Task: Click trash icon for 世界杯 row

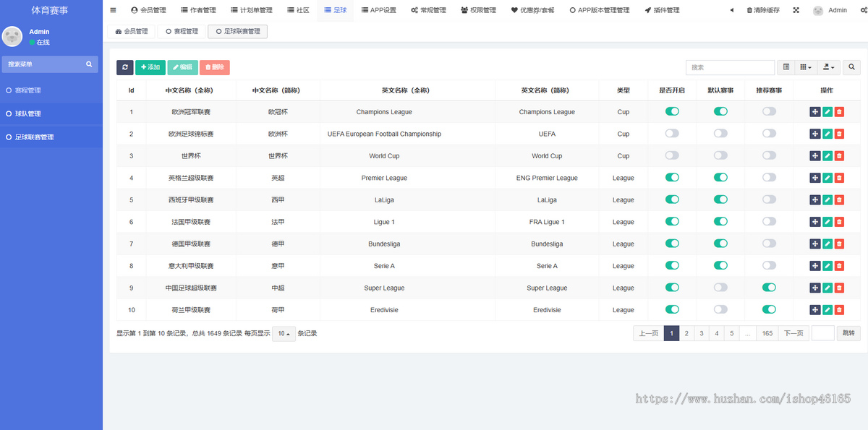Action: click(839, 155)
